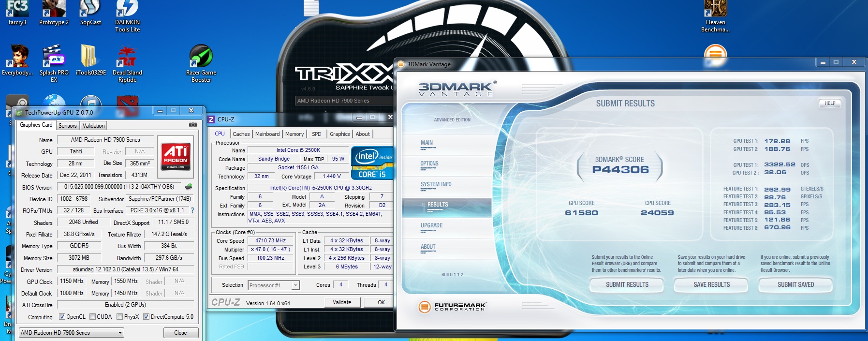The height and width of the screenshot is (341, 868).
Task: Open Razer Game Booster icon
Action: [201, 63]
